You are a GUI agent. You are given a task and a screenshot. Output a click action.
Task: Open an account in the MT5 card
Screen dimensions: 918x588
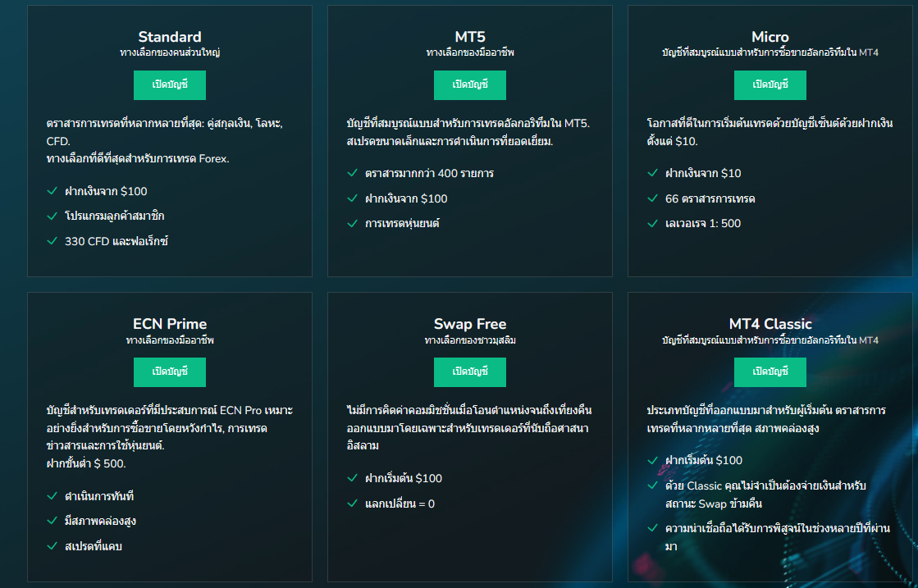click(470, 84)
